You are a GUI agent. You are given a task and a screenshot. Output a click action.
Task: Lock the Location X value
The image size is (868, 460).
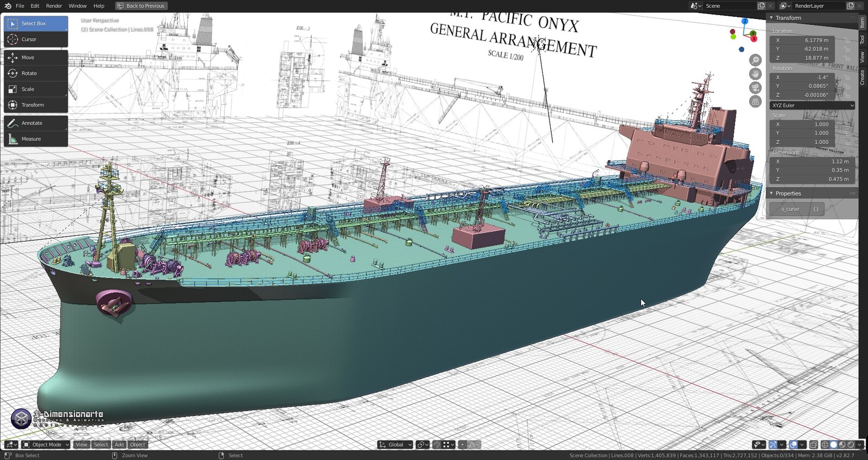(847, 40)
